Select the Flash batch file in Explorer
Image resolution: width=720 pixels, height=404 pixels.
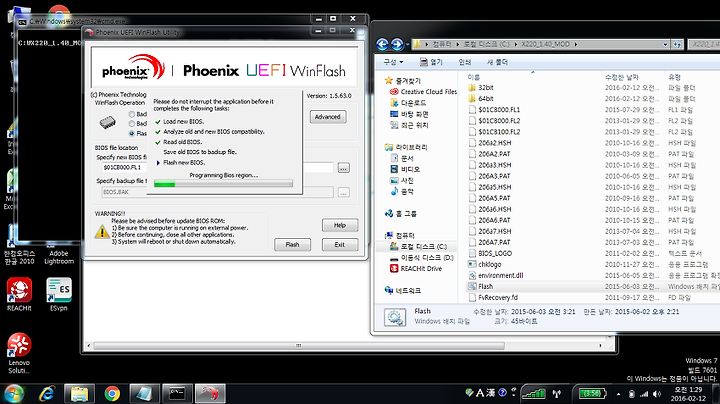click(x=485, y=286)
